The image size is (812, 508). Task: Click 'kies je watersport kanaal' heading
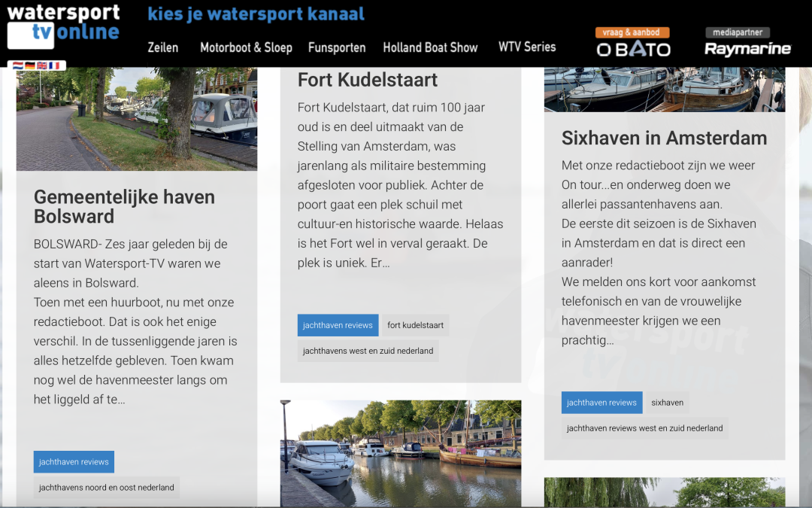point(256,14)
